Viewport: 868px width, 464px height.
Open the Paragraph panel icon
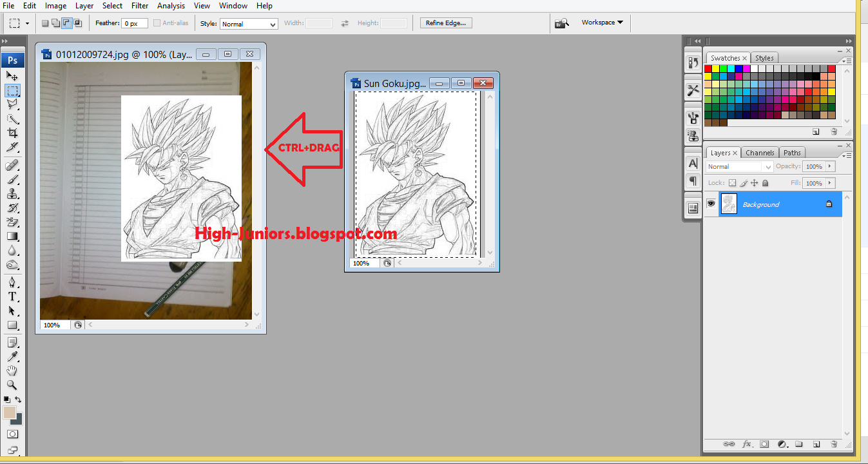(x=693, y=180)
